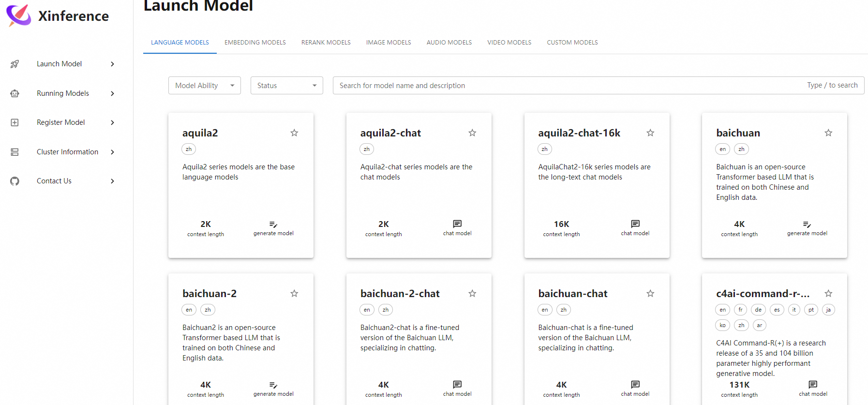The height and width of the screenshot is (405, 868).
Task: Switch to Embedding Models tab
Action: coord(255,43)
